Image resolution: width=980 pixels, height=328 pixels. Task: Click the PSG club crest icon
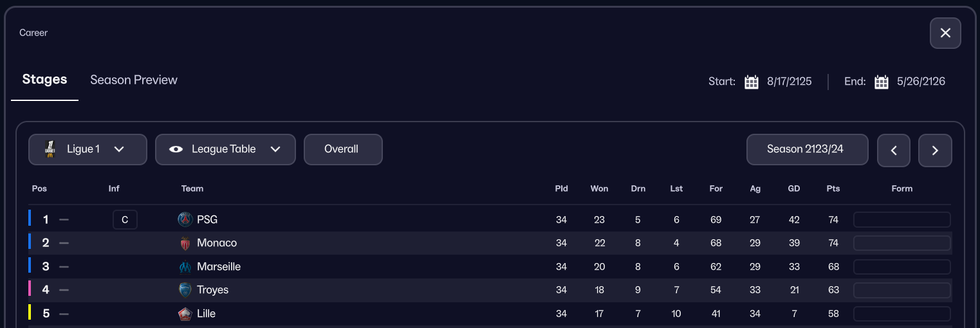pos(185,220)
